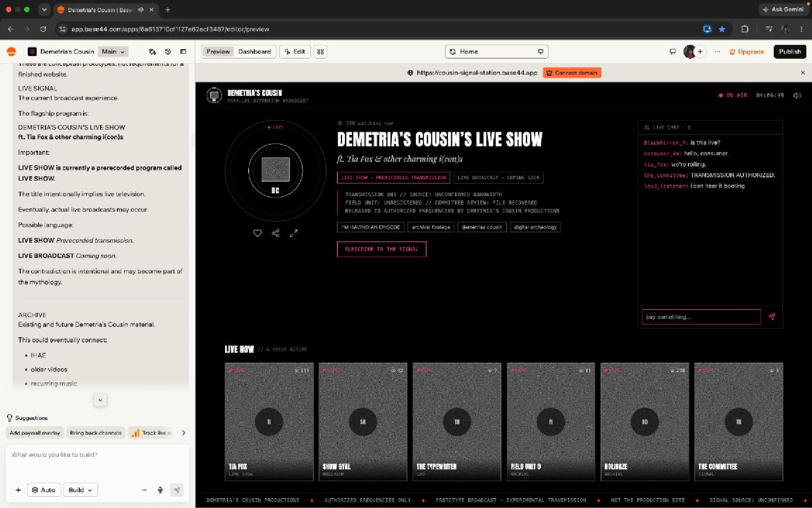Image resolution: width=812 pixels, height=508 pixels.
Task: Expand the browser tab search chevron
Action: [44, 9]
